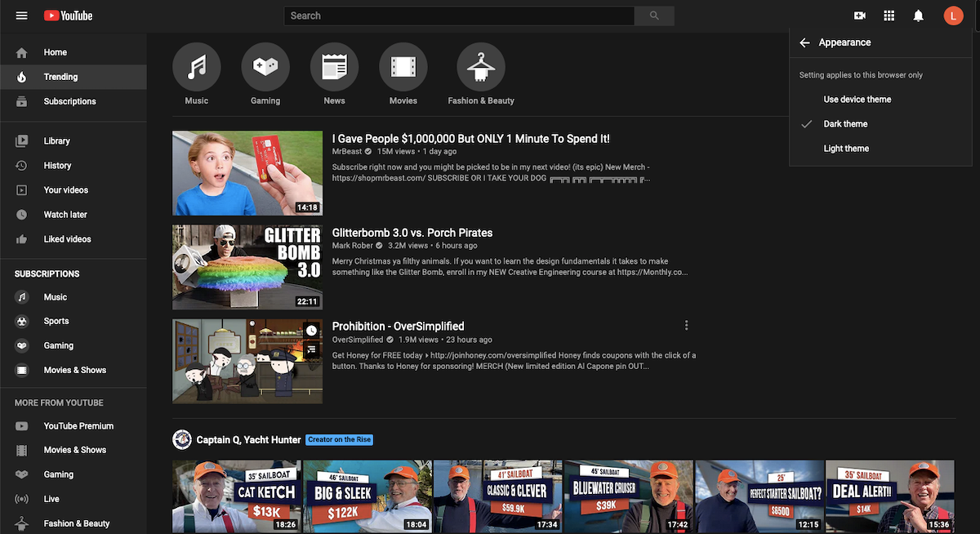Open YouTube Home from sidebar
Screen dimensions: 980x534
[55, 51]
